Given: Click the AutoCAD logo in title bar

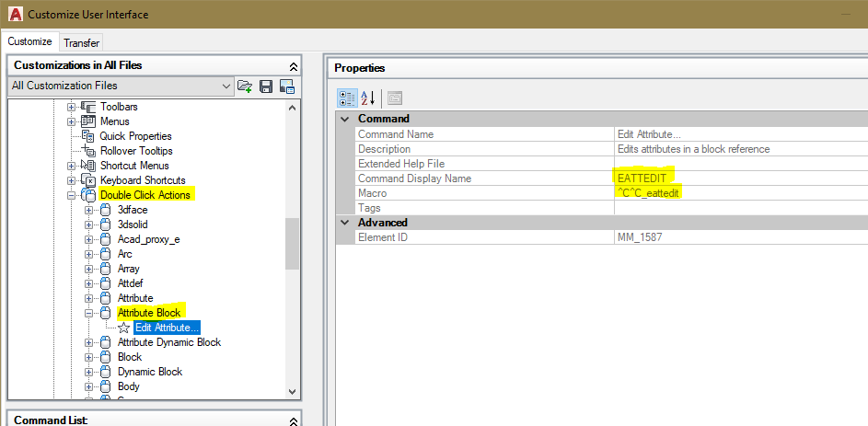Looking at the screenshot, I should [16, 14].
